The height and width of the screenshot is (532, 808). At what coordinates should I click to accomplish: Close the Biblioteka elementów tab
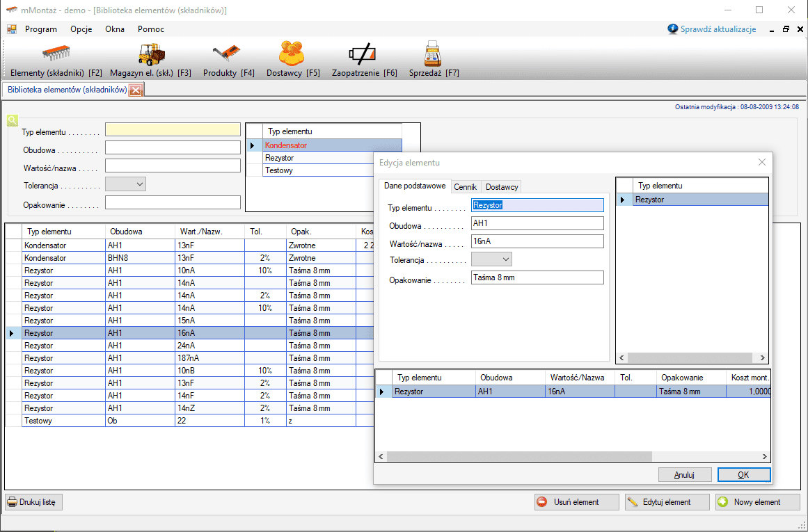(136, 90)
